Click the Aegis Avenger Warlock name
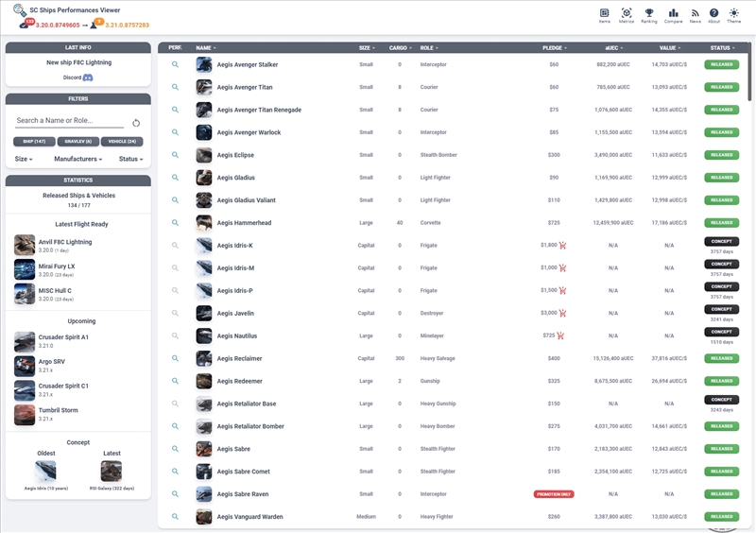Viewport: 756px width, 533px height. (x=249, y=132)
